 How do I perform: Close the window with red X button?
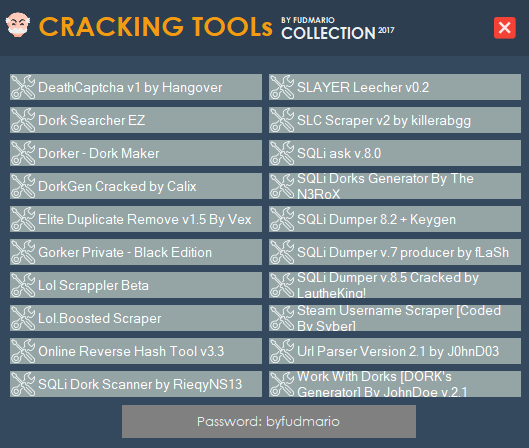click(505, 28)
